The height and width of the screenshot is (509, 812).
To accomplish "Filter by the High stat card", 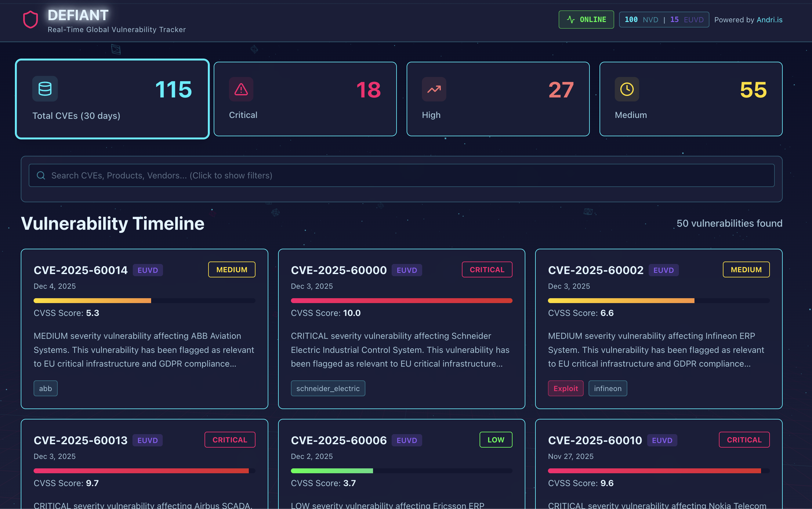I will pos(498,99).
